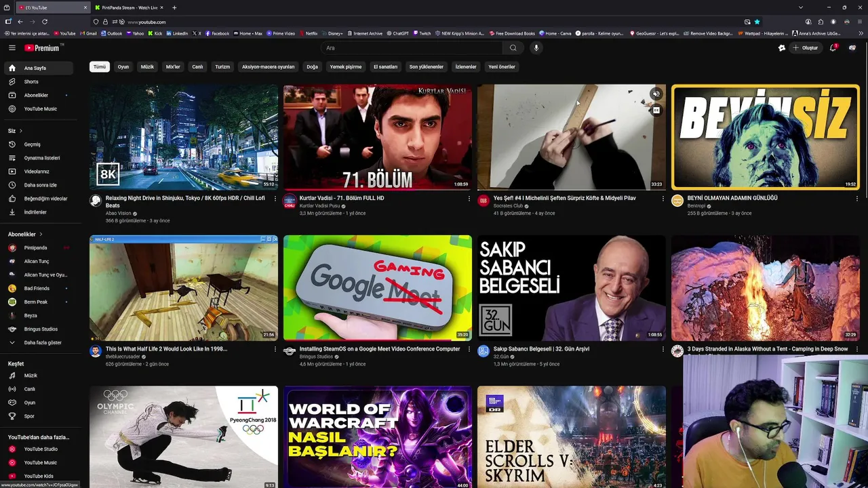The width and height of the screenshot is (868, 488).
Task: Click the search magnifier button
Action: pyautogui.click(x=513, y=47)
